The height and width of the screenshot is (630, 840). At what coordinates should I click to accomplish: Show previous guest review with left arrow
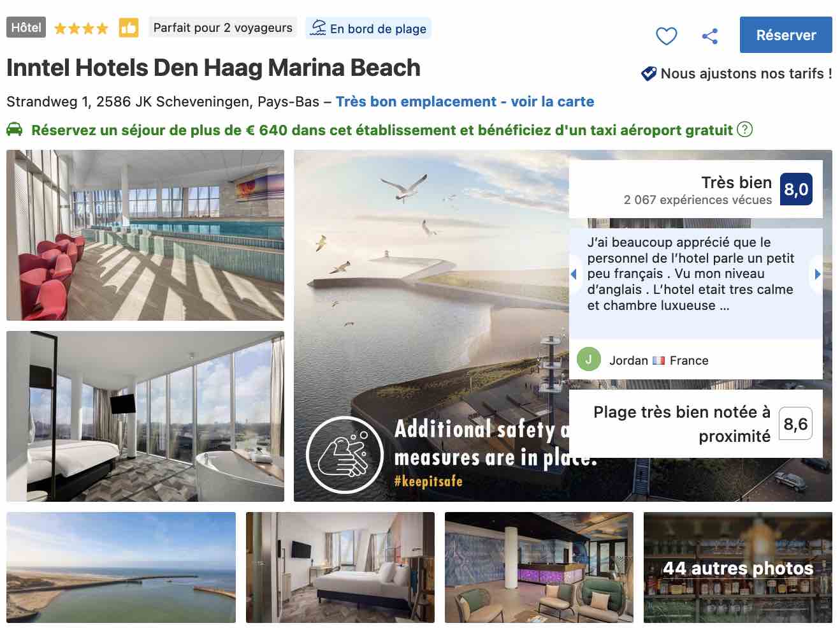(574, 274)
